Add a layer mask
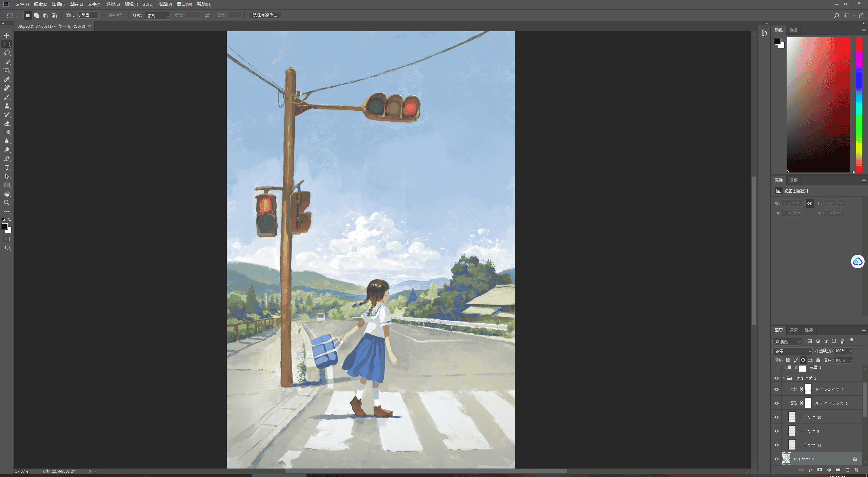 tap(820, 470)
